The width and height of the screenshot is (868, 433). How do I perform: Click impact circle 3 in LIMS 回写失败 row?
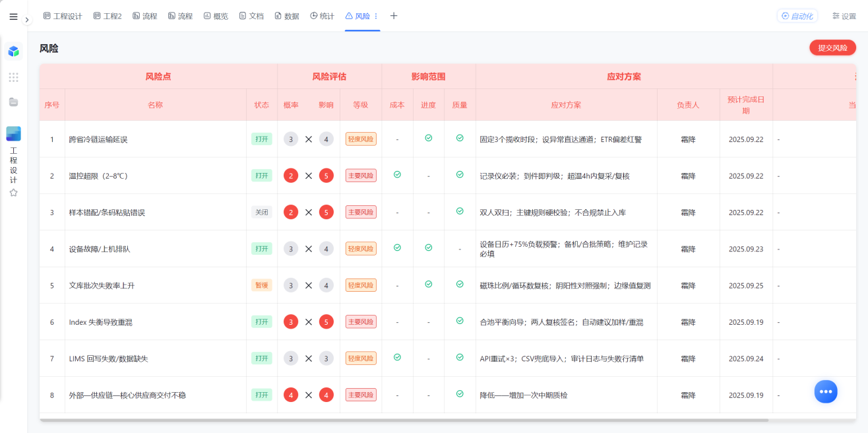click(x=326, y=358)
